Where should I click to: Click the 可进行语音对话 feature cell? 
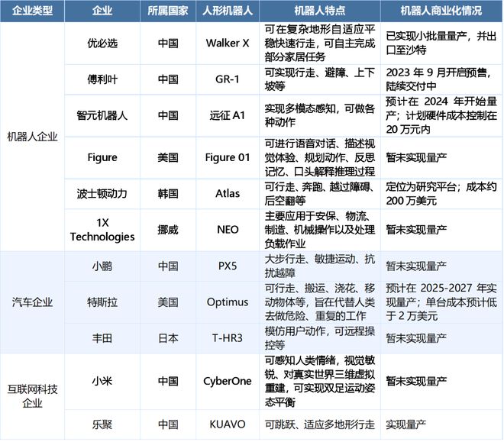(320, 157)
